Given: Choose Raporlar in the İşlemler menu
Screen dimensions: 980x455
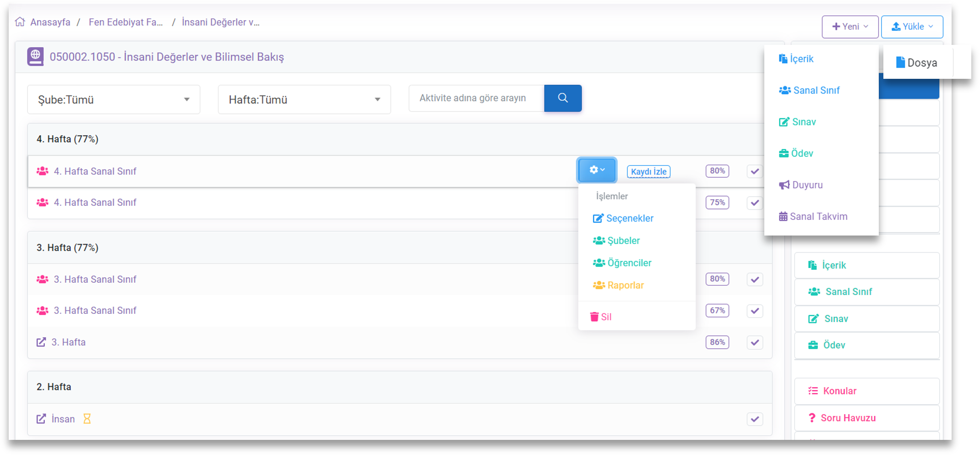Looking at the screenshot, I should (x=625, y=285).
